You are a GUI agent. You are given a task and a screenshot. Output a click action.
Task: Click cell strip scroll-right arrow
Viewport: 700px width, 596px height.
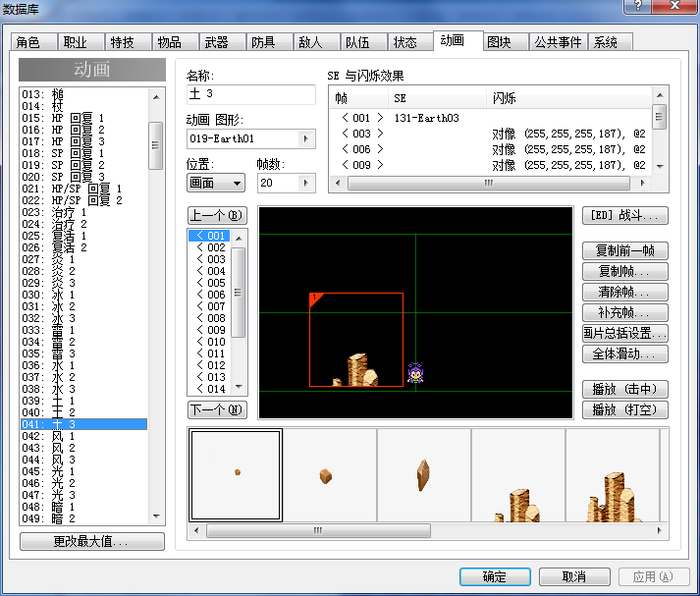(660, 531)
